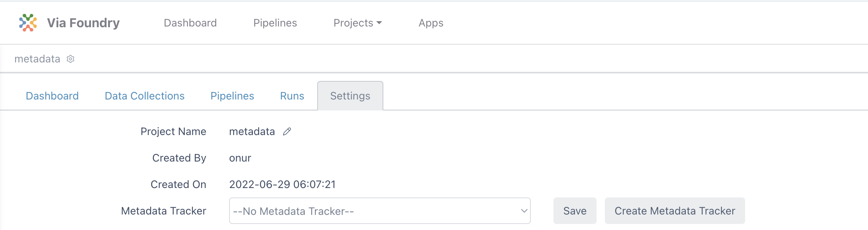Select the Runs tab
Image resolution: width=868 pixels, height=230 pixels.
292,96
